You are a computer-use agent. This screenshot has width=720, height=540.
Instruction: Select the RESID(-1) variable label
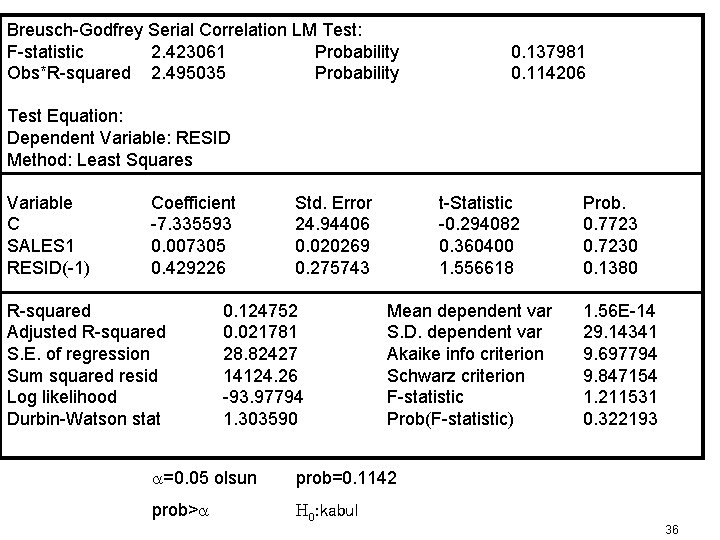[47, 268]
